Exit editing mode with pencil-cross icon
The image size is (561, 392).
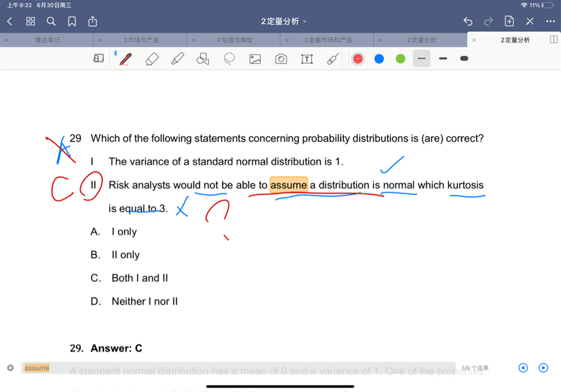coord(530,21)
